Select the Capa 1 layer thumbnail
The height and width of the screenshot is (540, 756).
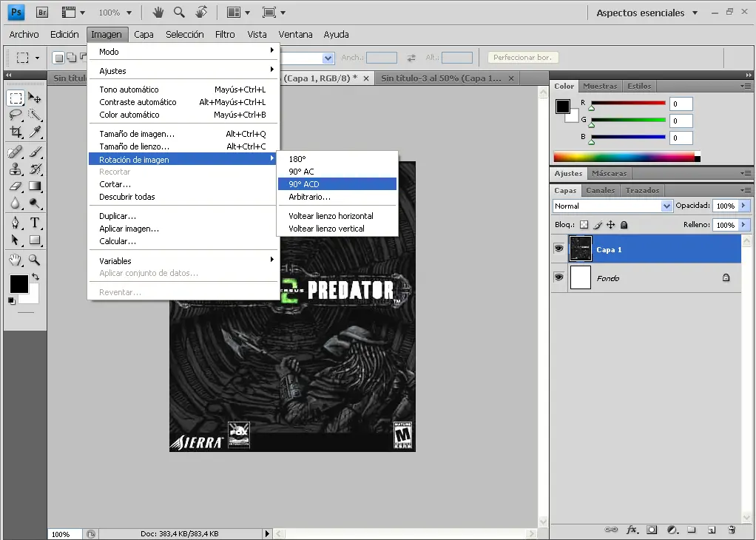581,249
